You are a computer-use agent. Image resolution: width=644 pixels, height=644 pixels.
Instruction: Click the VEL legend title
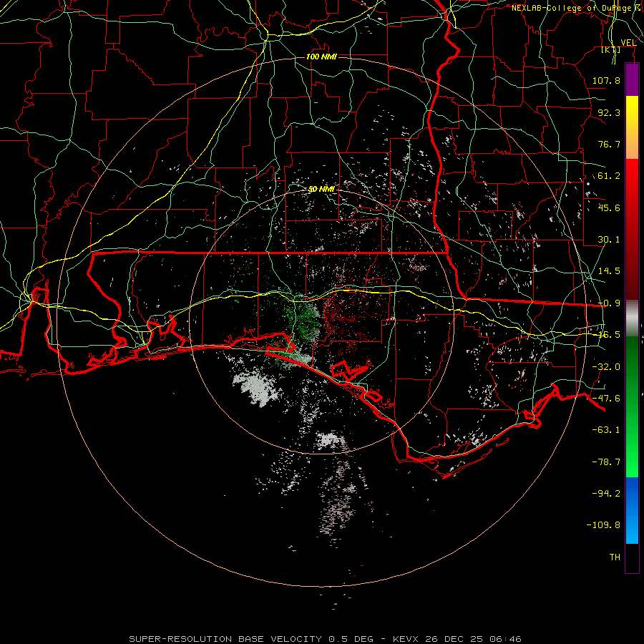pyautogui.click(x=628, y=43)
